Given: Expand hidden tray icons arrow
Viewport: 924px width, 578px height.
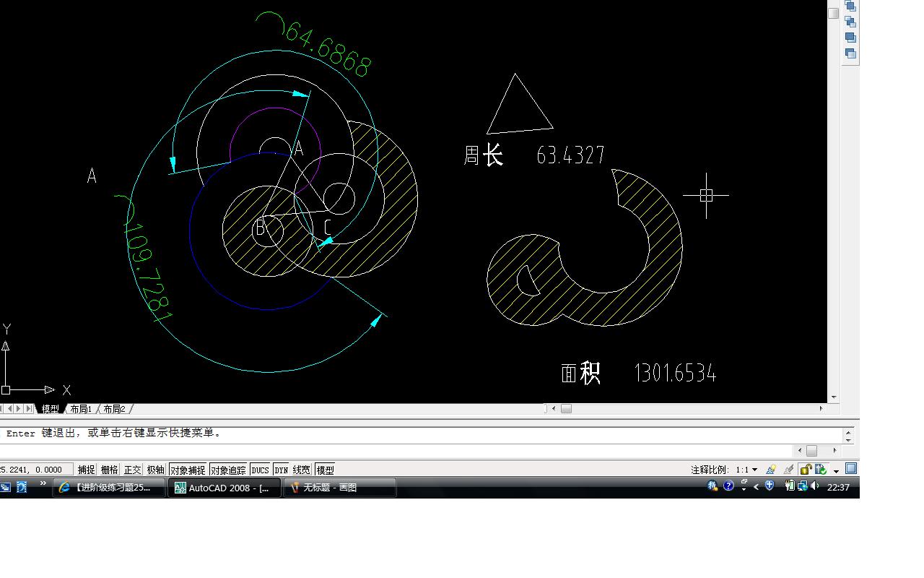Looking at the screenshot, I should [756, 486].
